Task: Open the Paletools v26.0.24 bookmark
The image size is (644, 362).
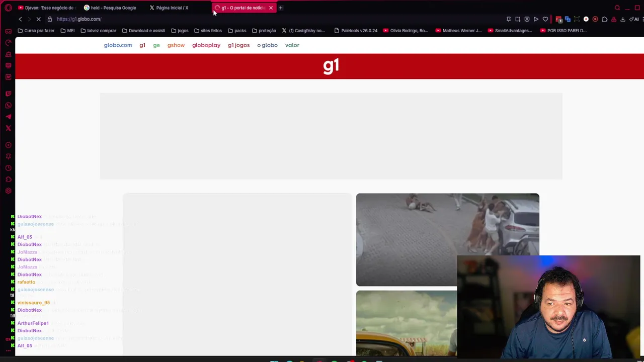Action: (x=356, y=31)
